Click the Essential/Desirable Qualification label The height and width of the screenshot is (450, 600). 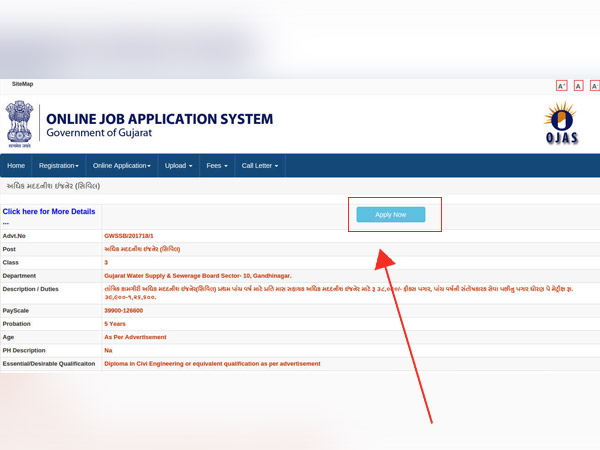point(49,364)
